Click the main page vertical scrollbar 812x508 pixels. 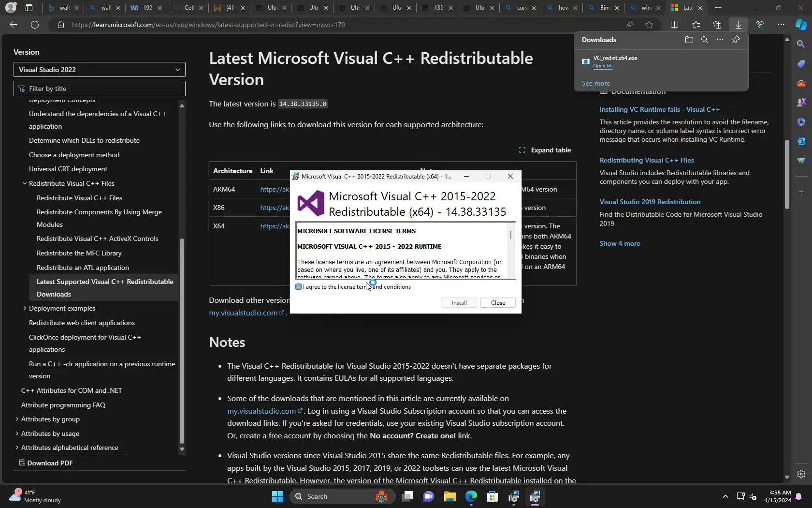click(787, 174)
